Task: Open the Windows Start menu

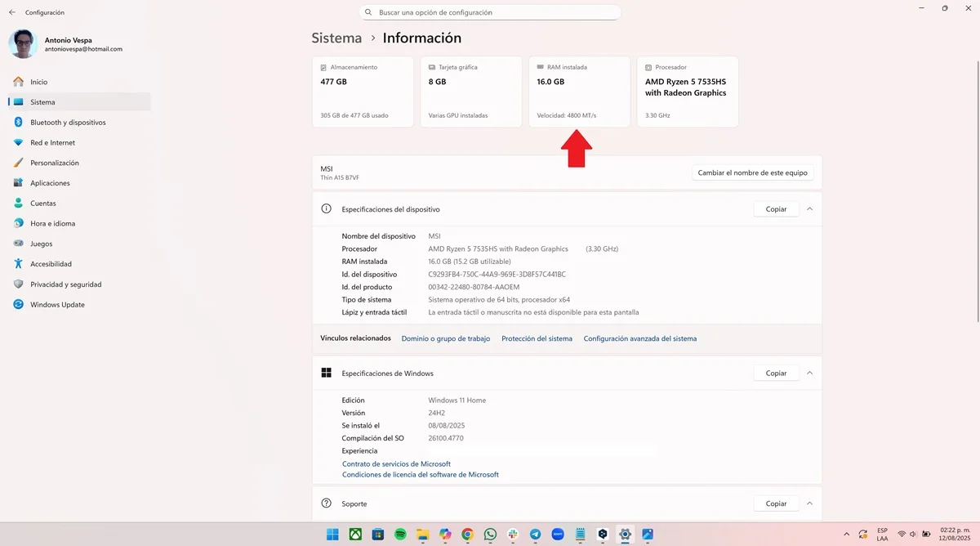Action: (333, 535)
